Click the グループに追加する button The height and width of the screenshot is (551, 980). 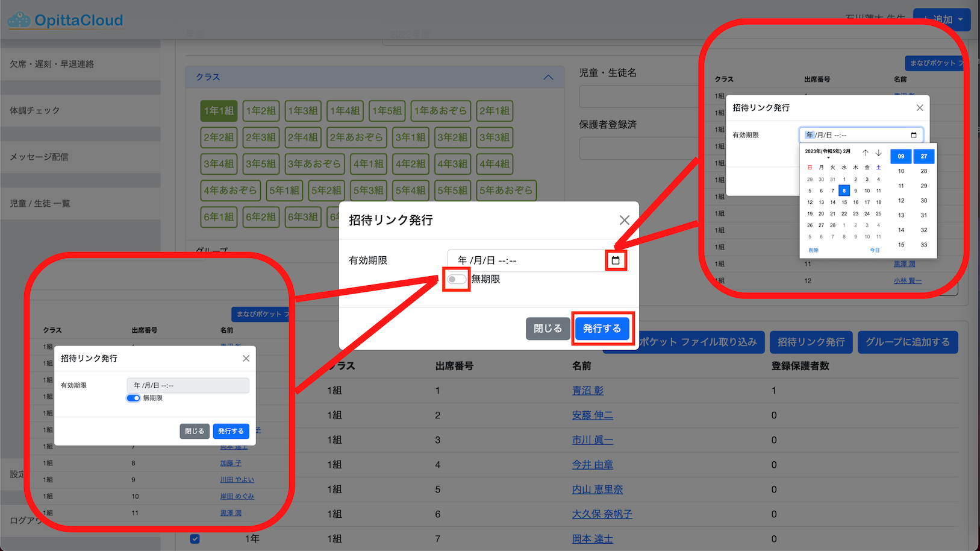pyautogui.click(x=908, y=342)
